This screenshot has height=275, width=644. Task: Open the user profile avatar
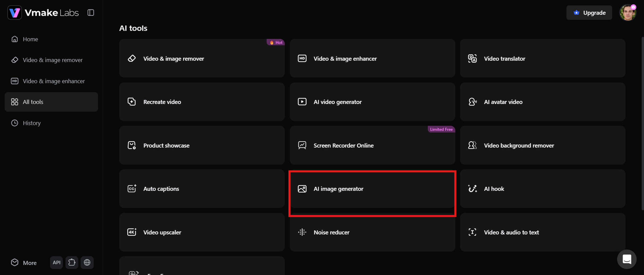click(628, 12)
